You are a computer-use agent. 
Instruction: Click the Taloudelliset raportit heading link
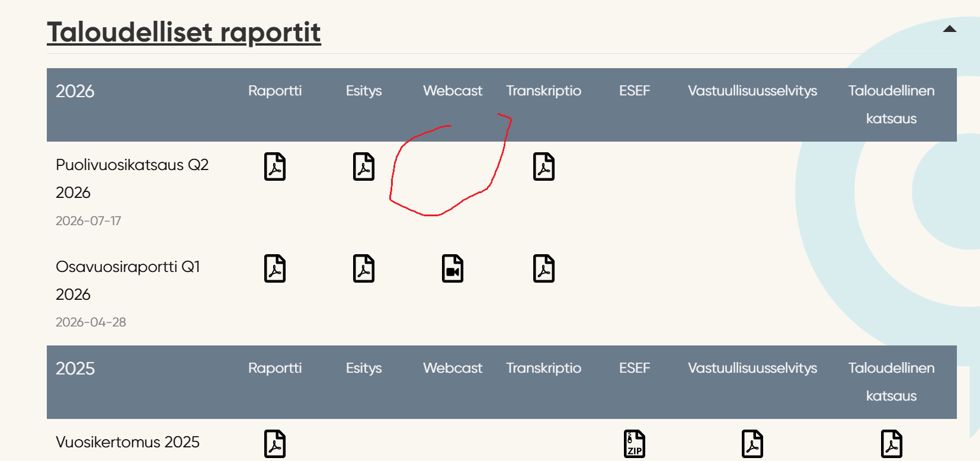click(x=184, y=32)
